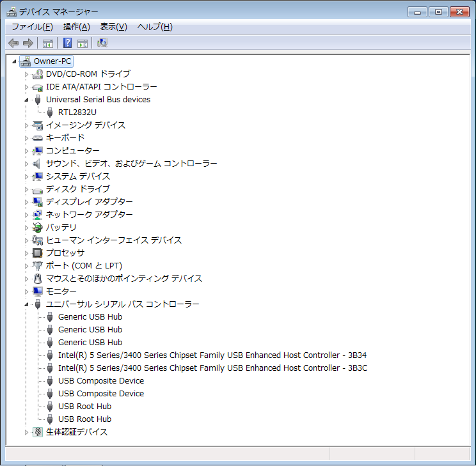The height and width of the screenshot is (466, 476).
Task: Click the blue Help question mark icon
Action: (x=67, y=43)
